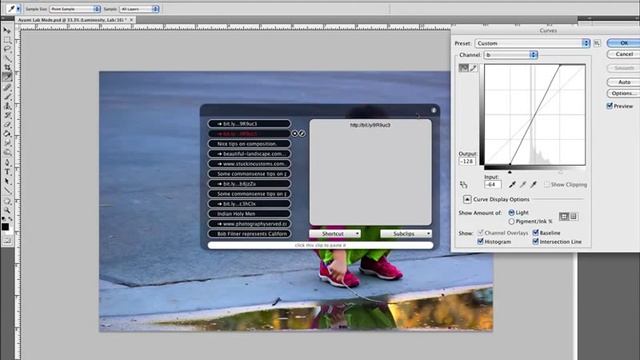Screen dimensions: 640x360
Task: Click the curve's top-right control point
Action: (560, 65)
